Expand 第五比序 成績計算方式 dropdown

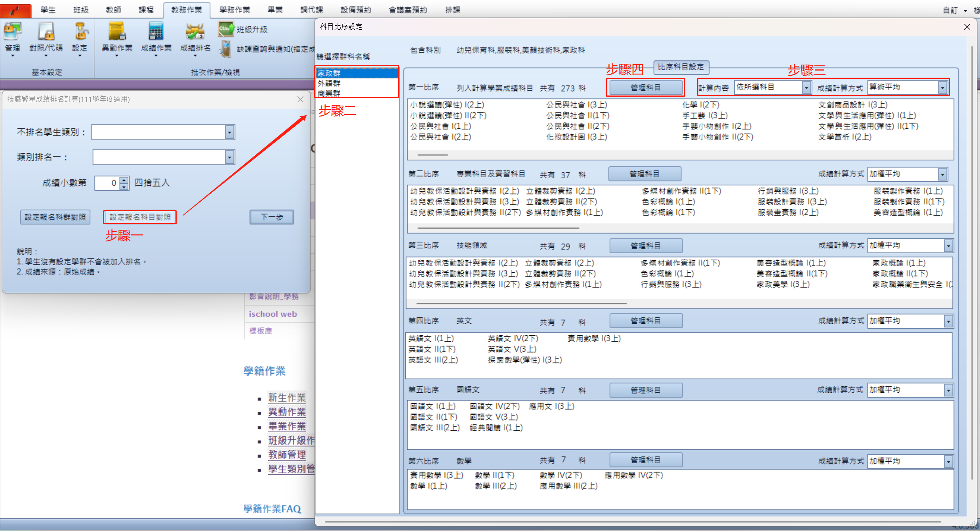[x=948, y=390]
